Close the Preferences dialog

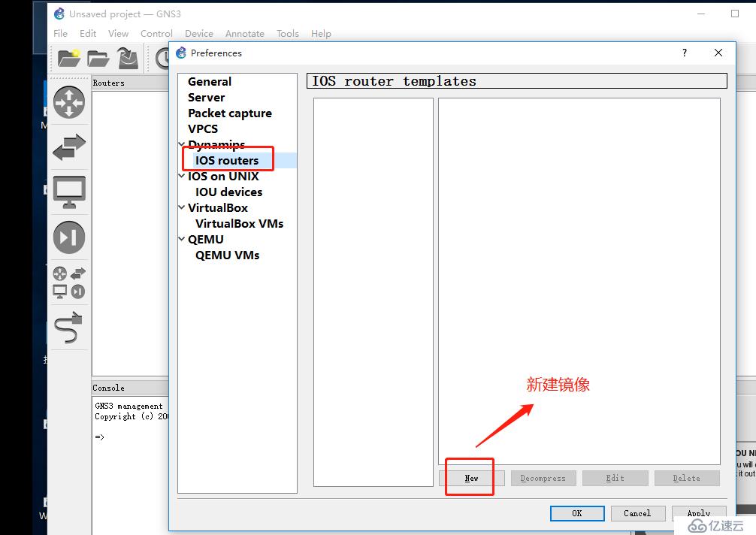coord(718,53)
